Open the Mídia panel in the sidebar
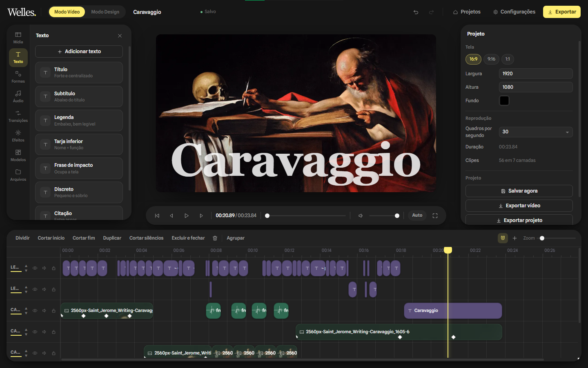The width and height of the screenshot is (588, 368). [18, 38]
